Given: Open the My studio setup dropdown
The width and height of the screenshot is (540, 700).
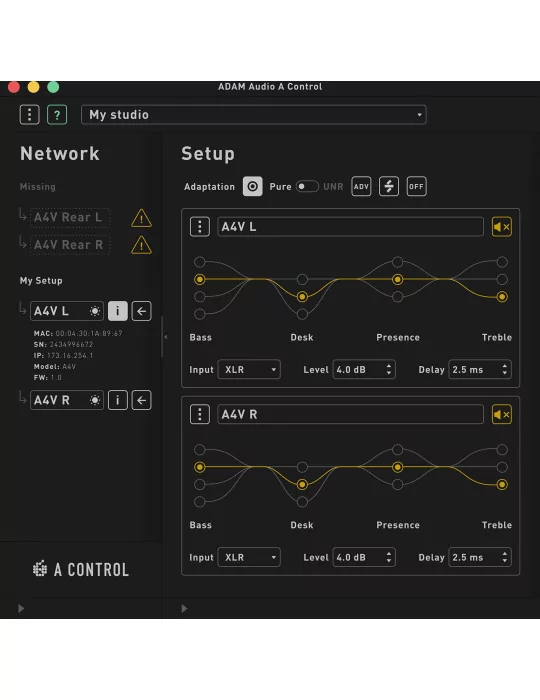Looking at the screenshot, I should 254,115.
